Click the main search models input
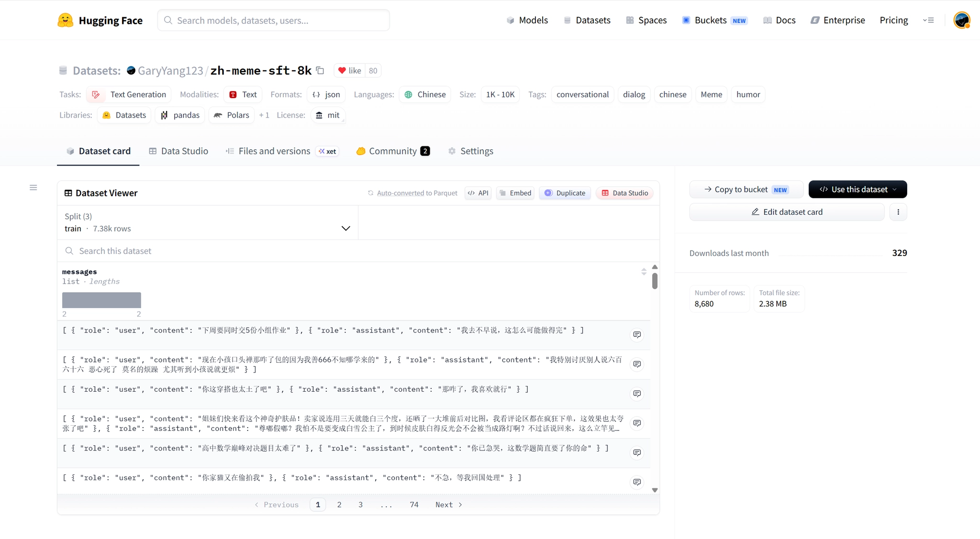 click(x=274, y=20)
